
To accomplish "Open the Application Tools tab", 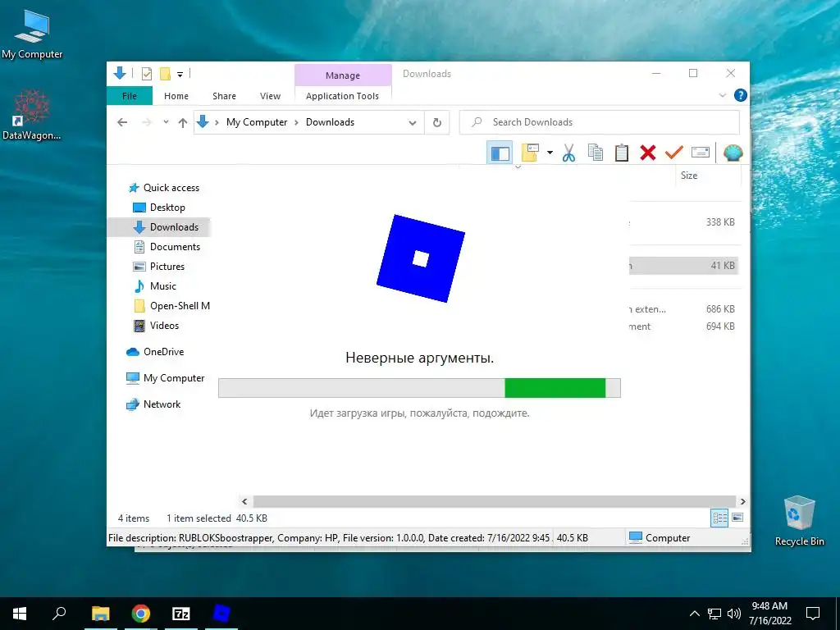I will 342,96.
